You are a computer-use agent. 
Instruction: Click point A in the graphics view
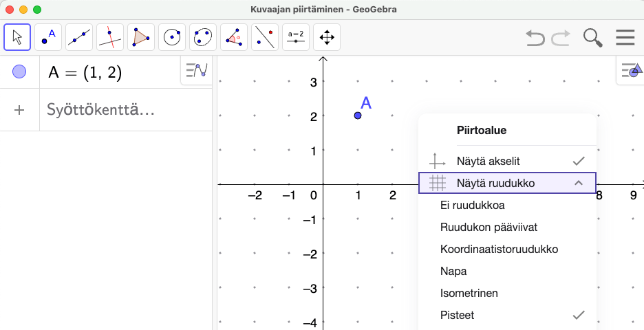click(358, 115)
